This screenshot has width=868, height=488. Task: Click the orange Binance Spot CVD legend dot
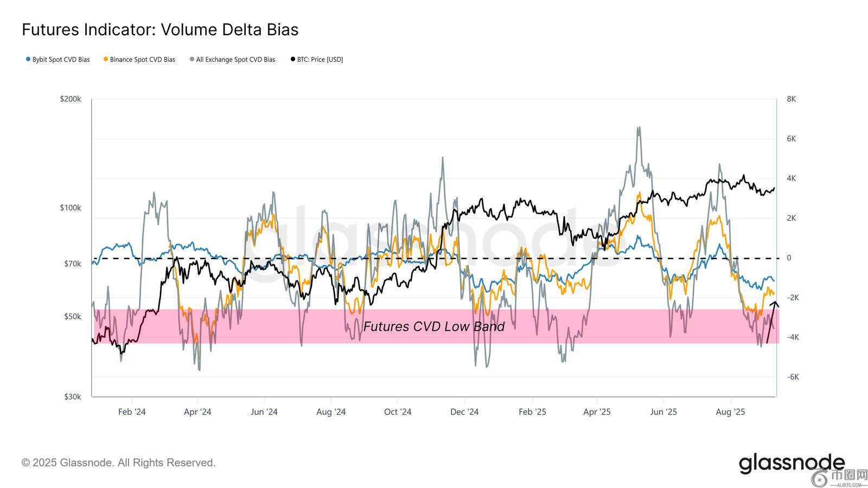(106, 59)
